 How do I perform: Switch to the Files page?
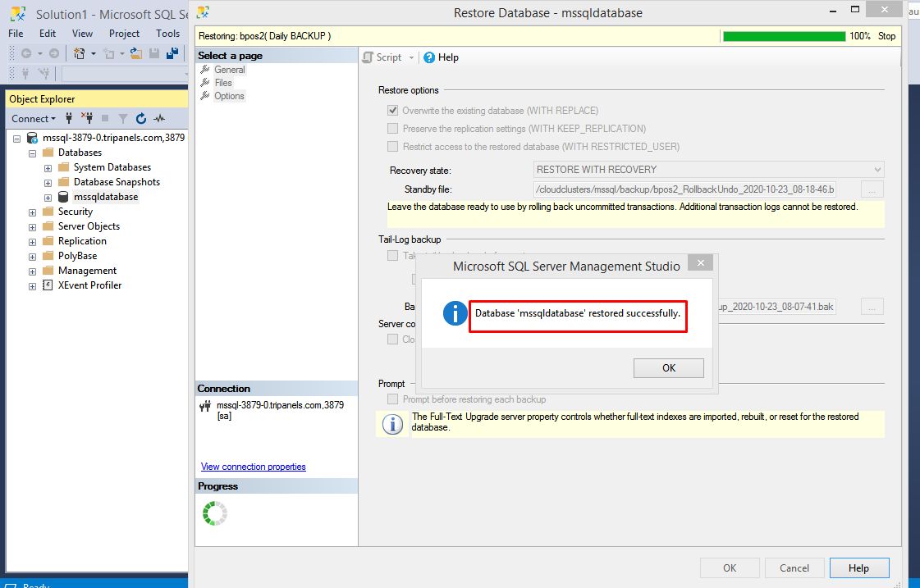[x=223, y=83]
